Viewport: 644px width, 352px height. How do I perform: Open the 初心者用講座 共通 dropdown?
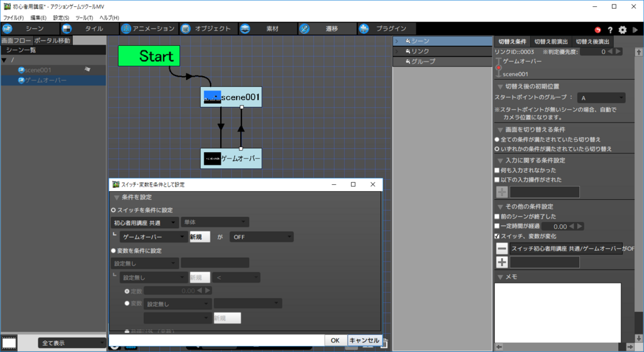(145, 223)
